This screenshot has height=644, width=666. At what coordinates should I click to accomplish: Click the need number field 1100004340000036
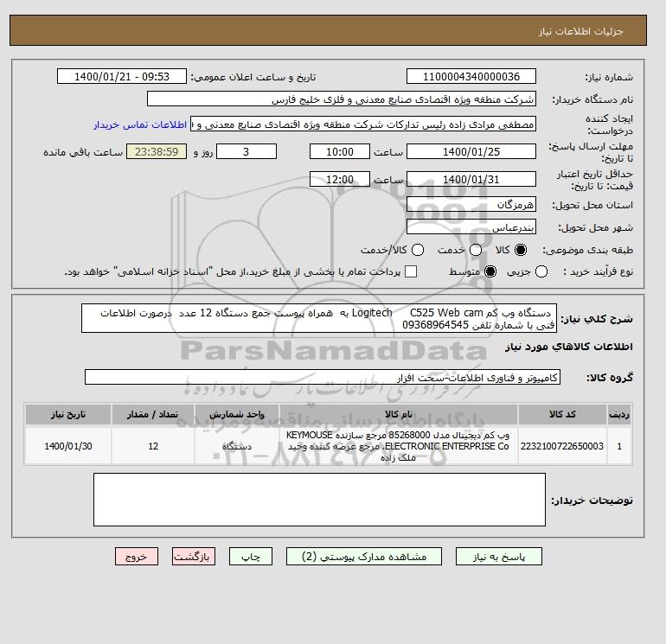471,76
